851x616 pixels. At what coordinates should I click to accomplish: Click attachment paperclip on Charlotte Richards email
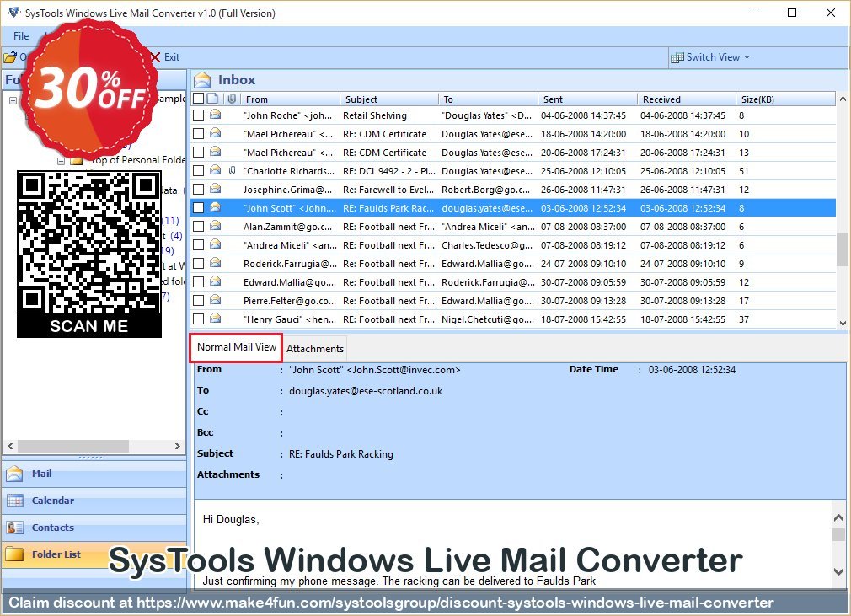232,171
